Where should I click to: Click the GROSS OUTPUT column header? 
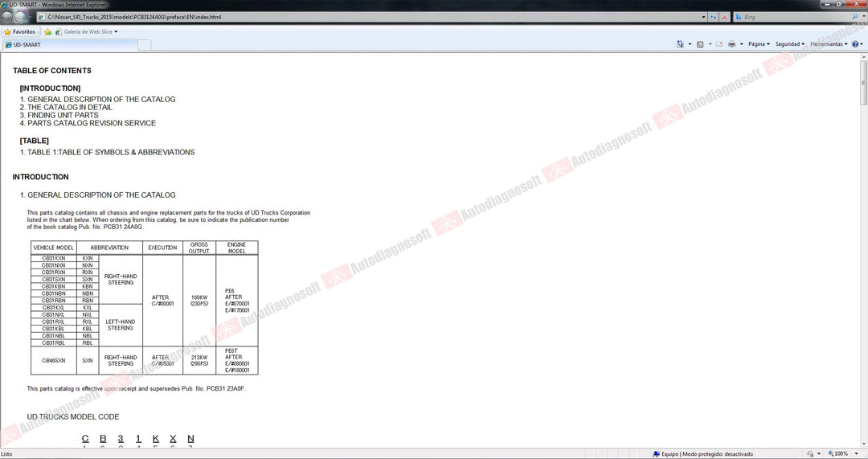click(x=199, y=248)
